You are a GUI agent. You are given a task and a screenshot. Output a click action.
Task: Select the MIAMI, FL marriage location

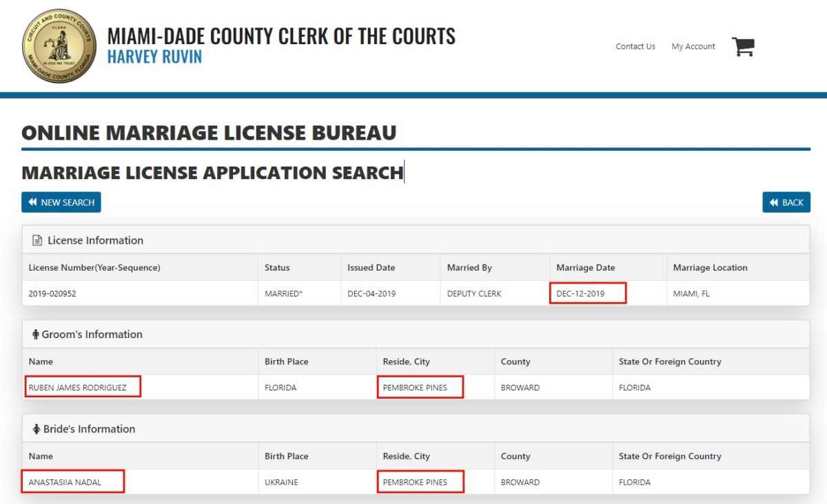(x=691, y=293)
